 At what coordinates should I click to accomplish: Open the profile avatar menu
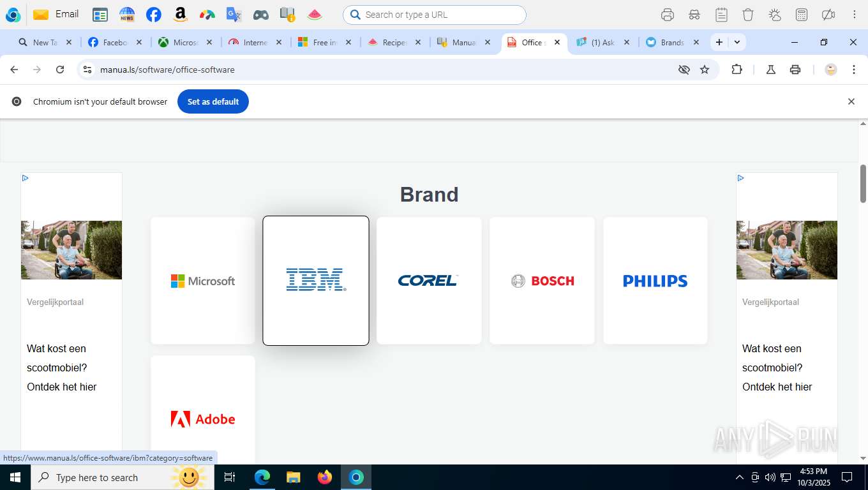[x=831, y=70]
